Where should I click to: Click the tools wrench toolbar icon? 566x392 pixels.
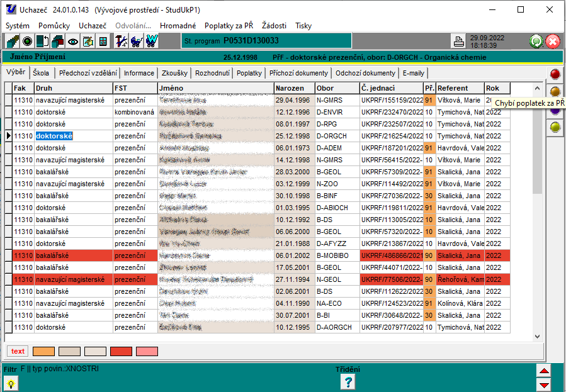point(121,42)
